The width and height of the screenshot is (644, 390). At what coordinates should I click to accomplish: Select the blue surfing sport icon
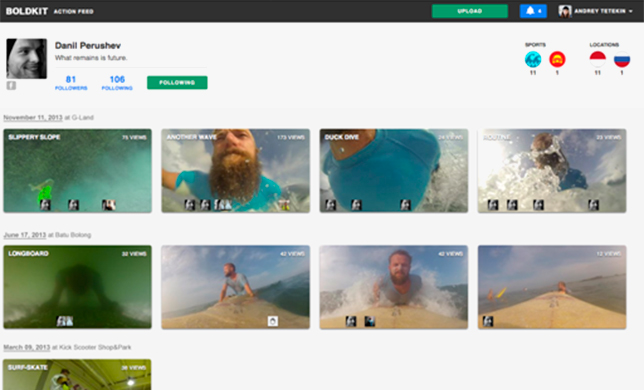coord(533,60)
